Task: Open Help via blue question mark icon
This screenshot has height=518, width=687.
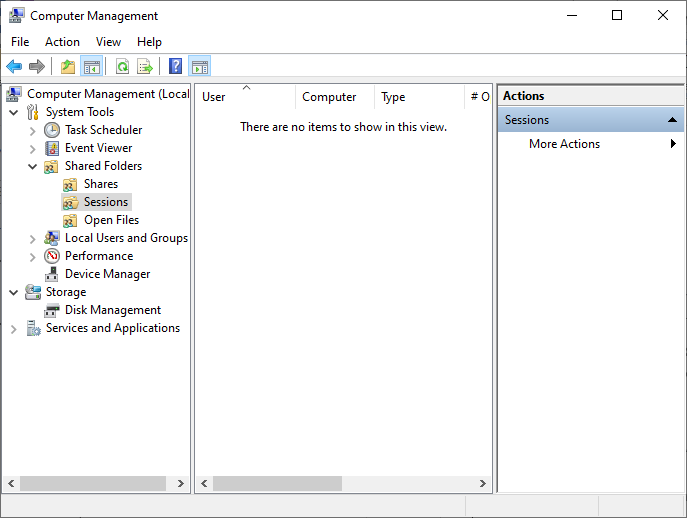Action: click(175, 67)
